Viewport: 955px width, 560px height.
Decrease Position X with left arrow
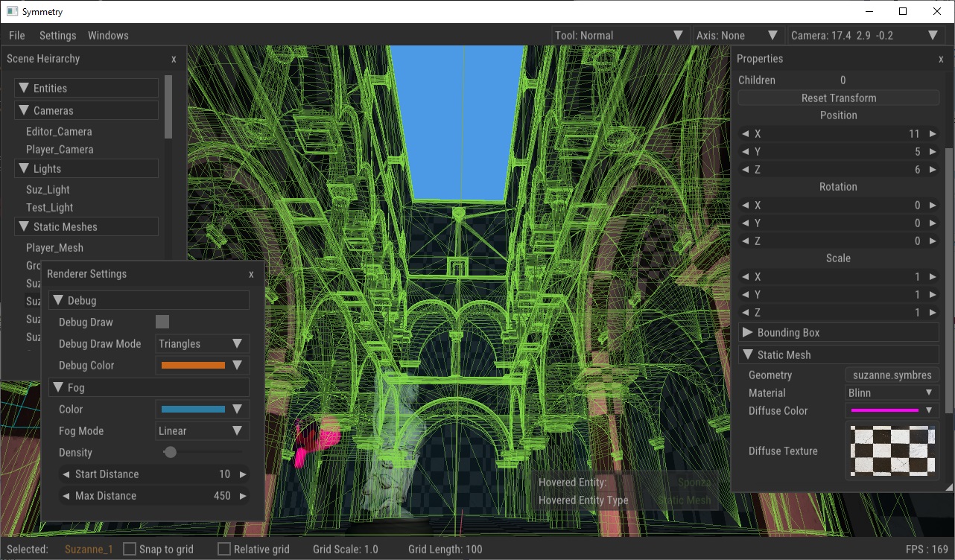tap(745, 133)
